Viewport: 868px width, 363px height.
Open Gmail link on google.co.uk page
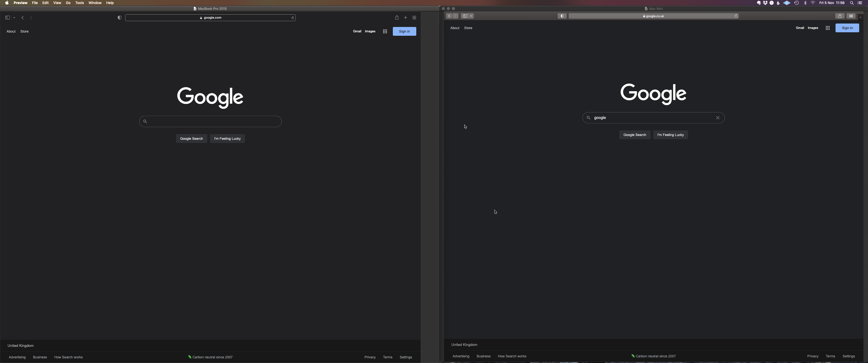pyautogui.click(x=800, y=28)
